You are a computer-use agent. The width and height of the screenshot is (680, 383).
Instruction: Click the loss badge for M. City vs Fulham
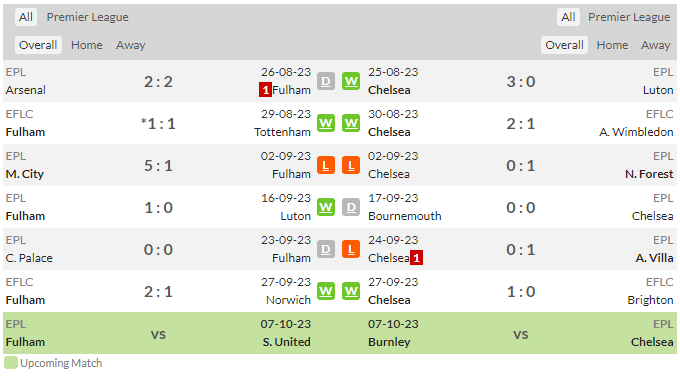coord(326,165)
